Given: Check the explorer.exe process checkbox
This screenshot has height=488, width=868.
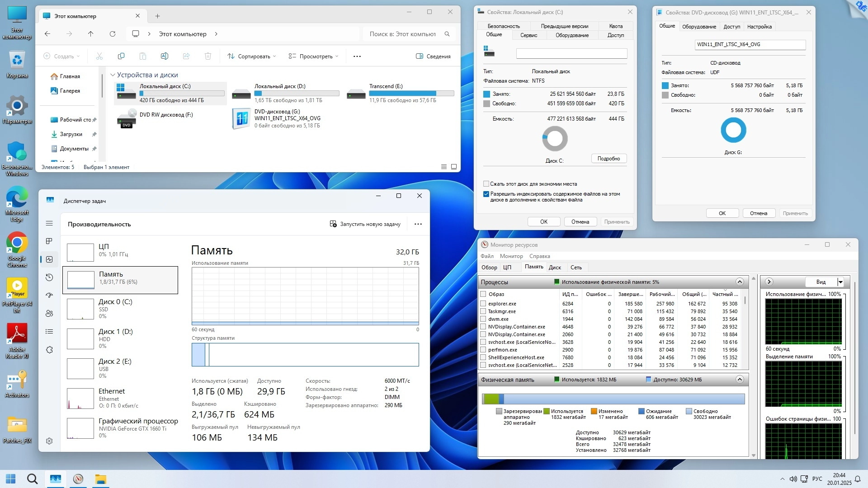Looking at the screenshot, I should (x=483, y=304).
